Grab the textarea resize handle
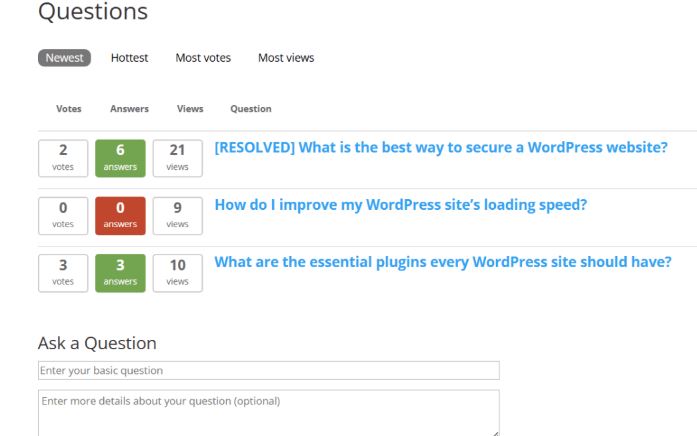Screen dimensions: 697x436 tap(496, 433)
